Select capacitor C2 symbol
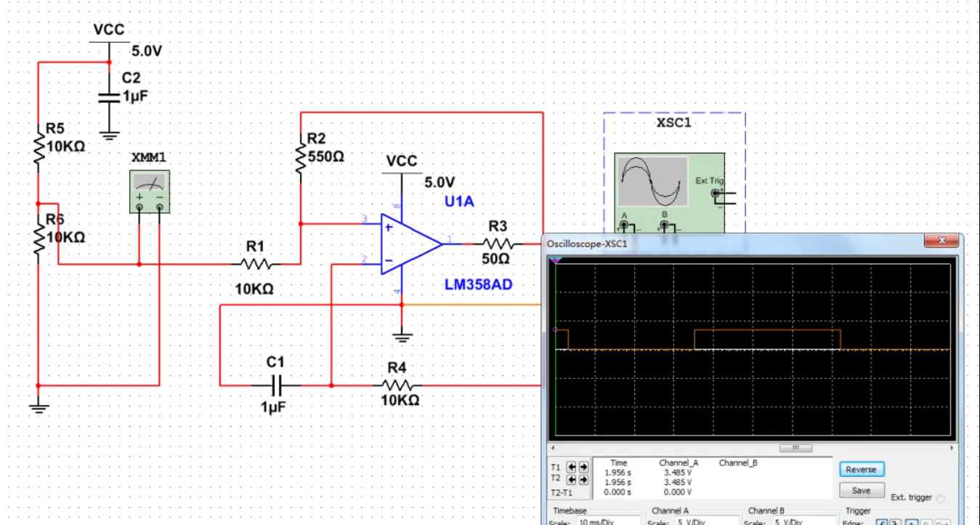Viewport: 980px width, 525px height. pyautogui.click(x=109, y=98)
